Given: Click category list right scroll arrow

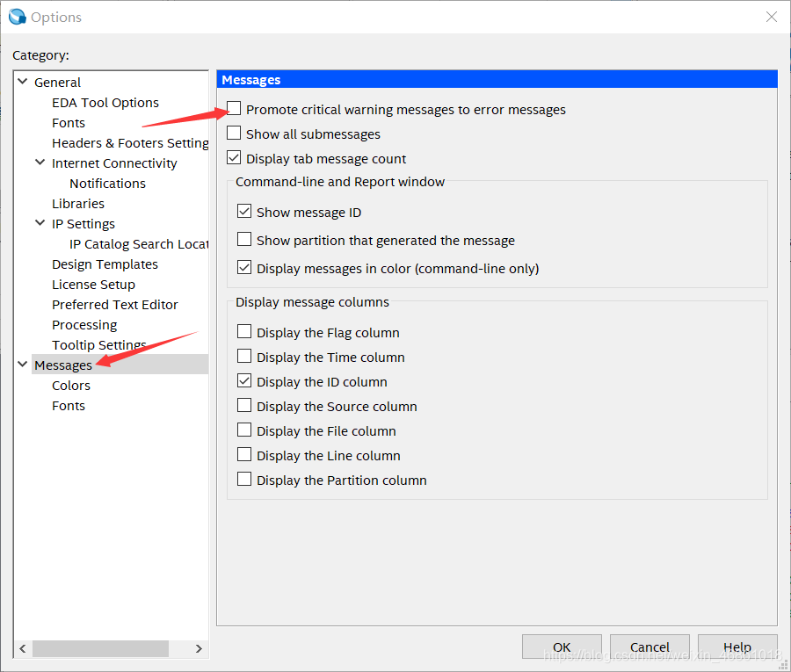Looking at the screenshot, I should [199, 649].
